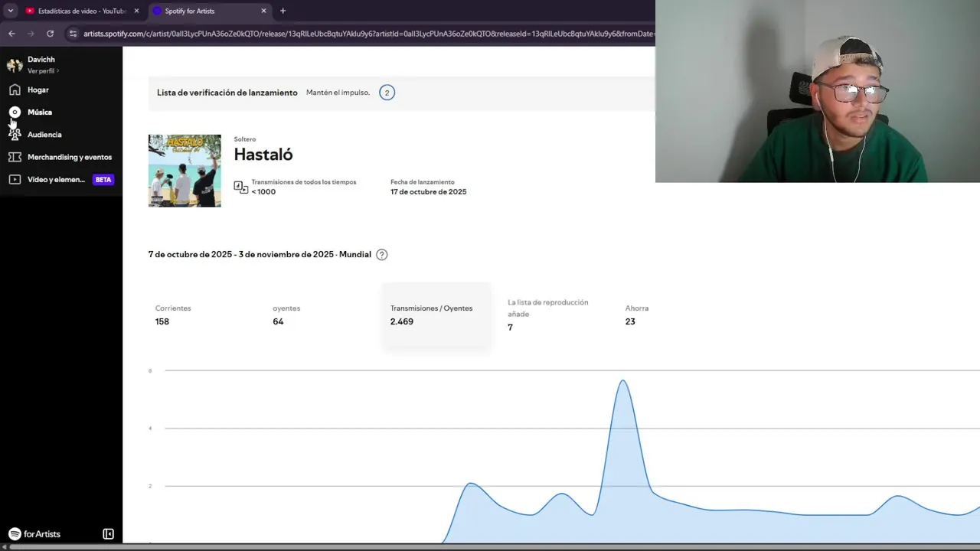Switch to the Estadísticas de video YouTube tab
Viewport: 980px width, 551px height.
pos(81,11)
